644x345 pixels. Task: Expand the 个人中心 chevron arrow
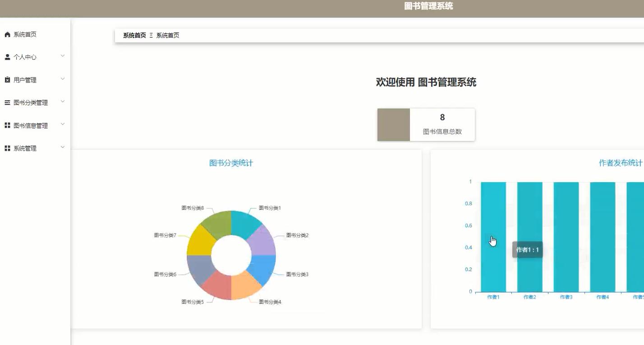pyautogui.click(x=63, y=56)
